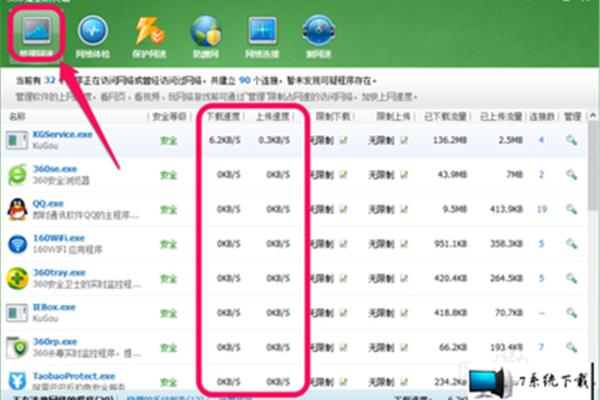Select the 360tray.exe file name
The image size is (600, 400).
59,273
